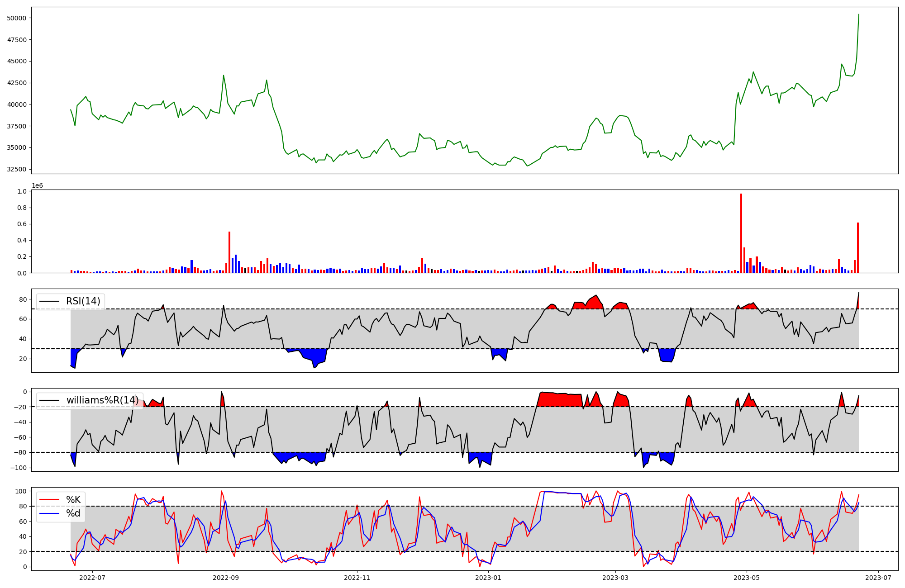Click the blue %d legend line swatch
This screenshot has width=905, height=588.
coord(50,513)
